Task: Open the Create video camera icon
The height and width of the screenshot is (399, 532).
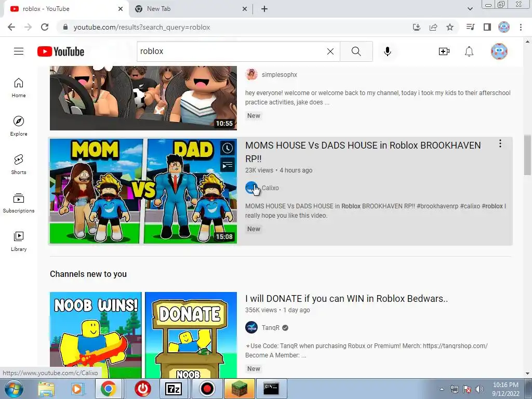Action: 444,51
